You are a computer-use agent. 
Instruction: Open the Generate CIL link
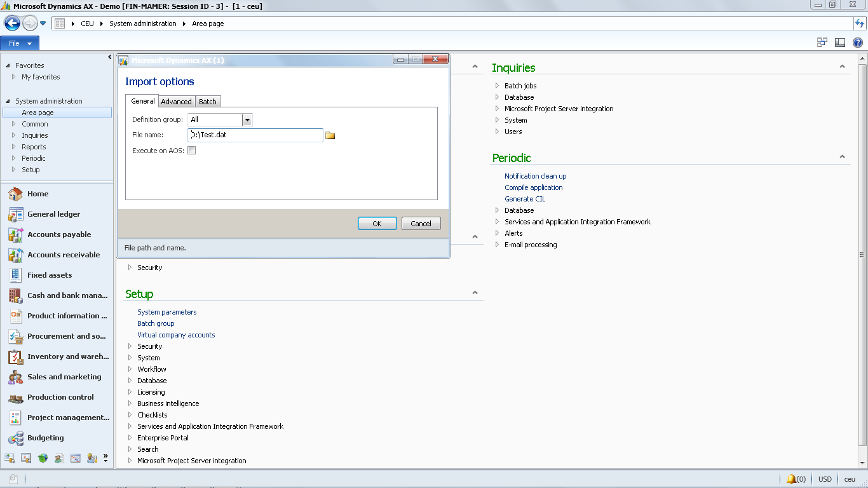click(x=525, y=199)
